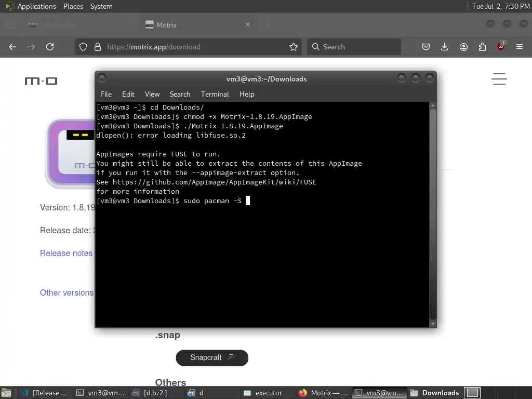Switch to first vm3@vm terminal in taskbar

click(100, 393)
